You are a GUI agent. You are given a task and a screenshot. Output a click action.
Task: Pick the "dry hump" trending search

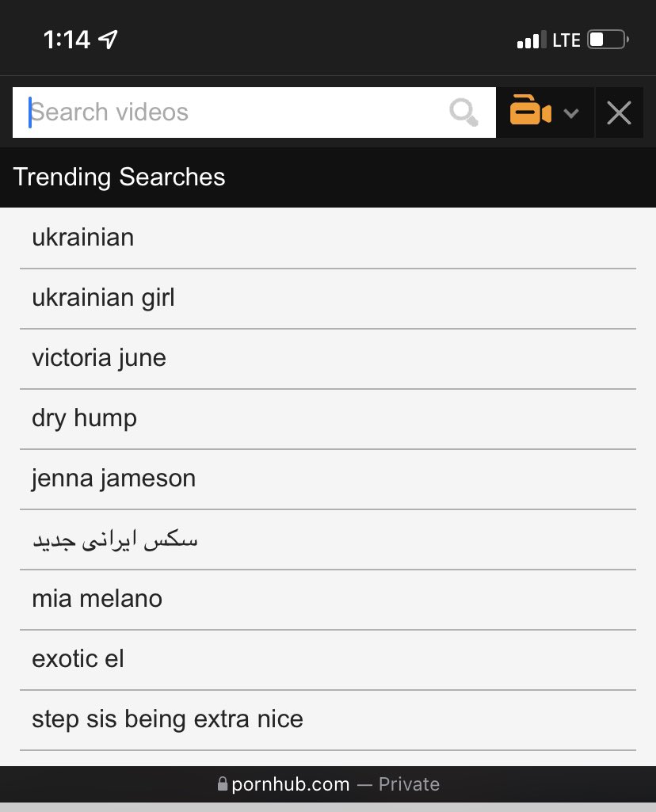click(84, 418)
